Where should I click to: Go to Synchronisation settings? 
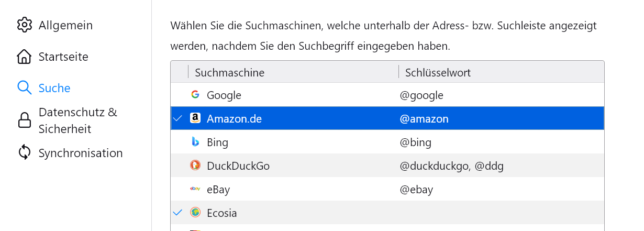80,153
